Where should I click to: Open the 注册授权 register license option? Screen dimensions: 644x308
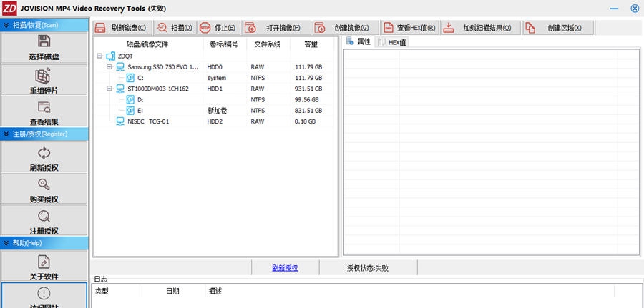click(x=44, y=220)
